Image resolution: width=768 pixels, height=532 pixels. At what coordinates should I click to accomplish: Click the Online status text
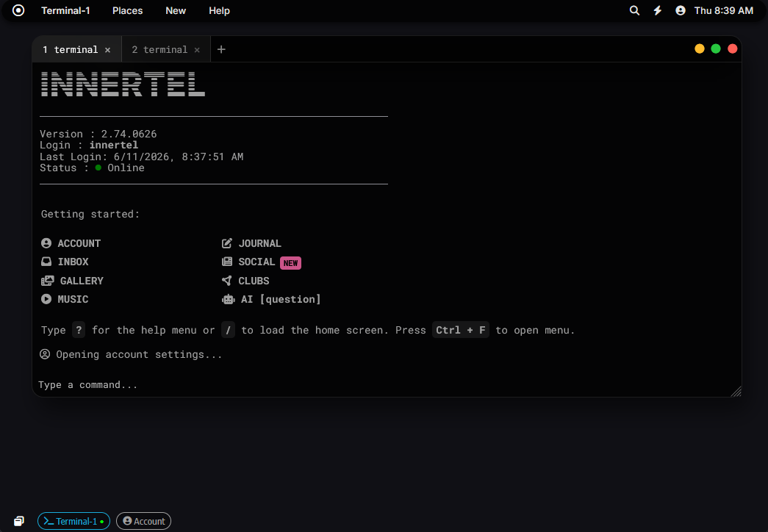126,168
